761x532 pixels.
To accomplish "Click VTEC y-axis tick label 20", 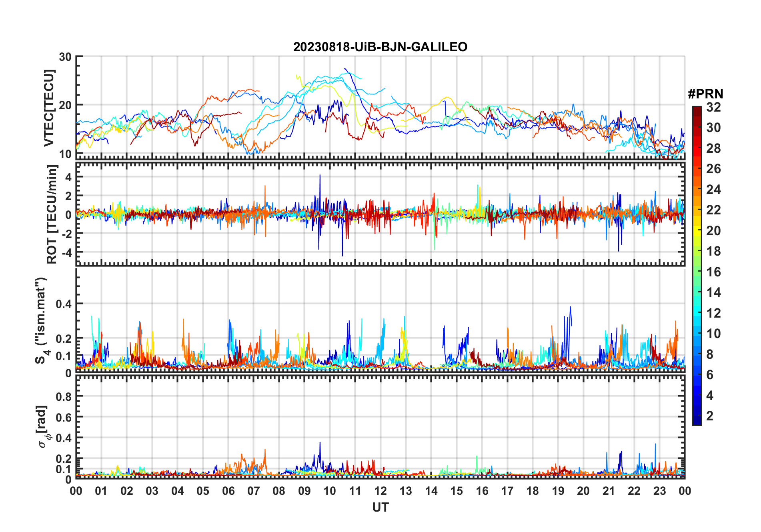I will pos(65,105).
